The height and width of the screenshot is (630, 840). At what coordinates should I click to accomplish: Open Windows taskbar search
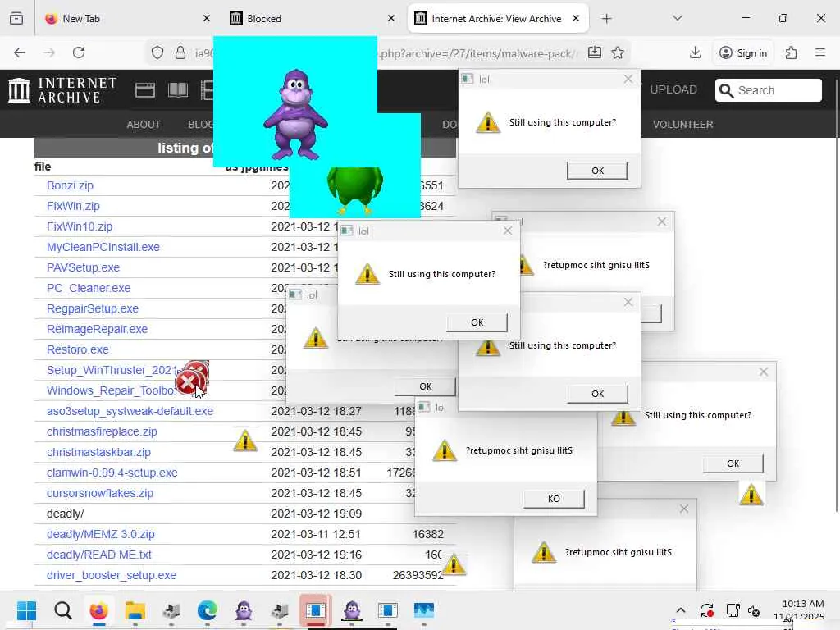(62, 610)
